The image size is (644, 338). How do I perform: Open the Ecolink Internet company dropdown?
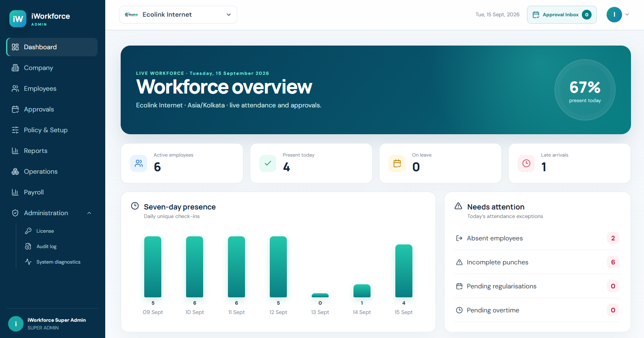[x=178, y=15]
